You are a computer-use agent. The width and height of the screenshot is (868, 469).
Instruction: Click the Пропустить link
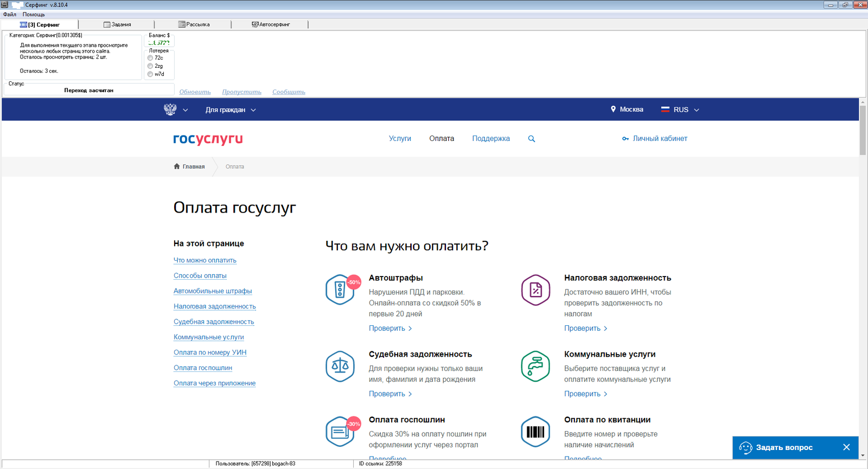click(241, 92)
